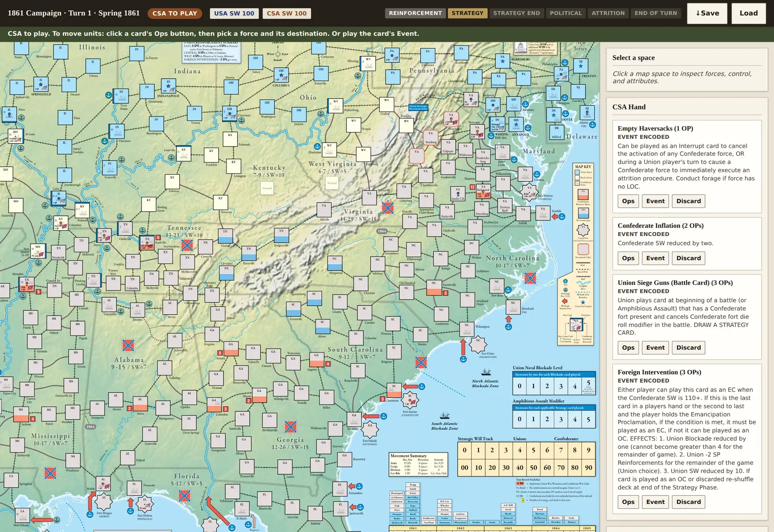The height and width of the screenshot is (532, 774).
Task: Select the Confederate flag marker in North Carolina
Action: 530,278
